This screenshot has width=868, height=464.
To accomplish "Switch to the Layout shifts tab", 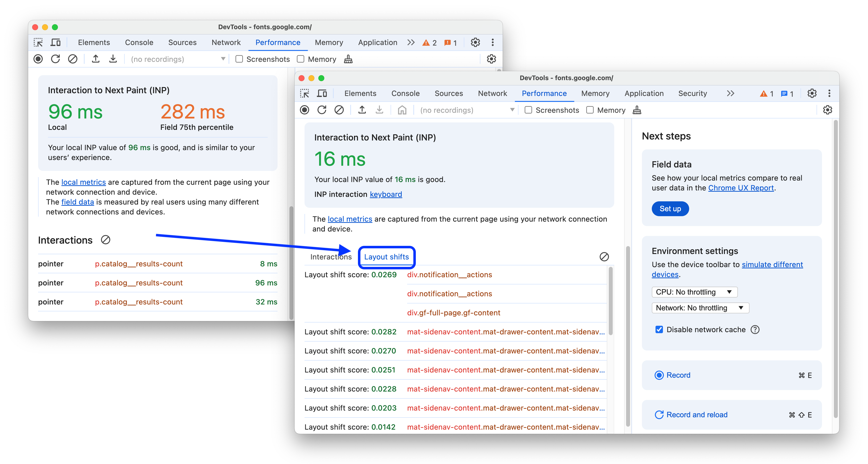I will 386,257.
